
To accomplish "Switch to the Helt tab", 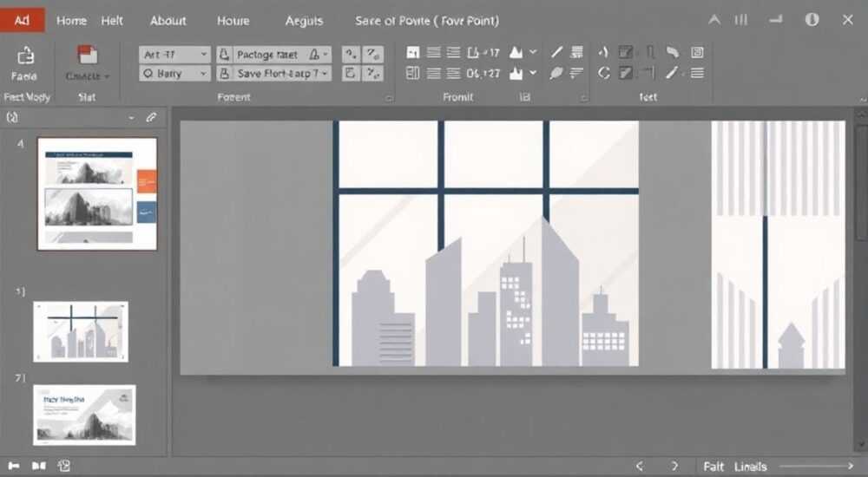I will click(112, 21).
